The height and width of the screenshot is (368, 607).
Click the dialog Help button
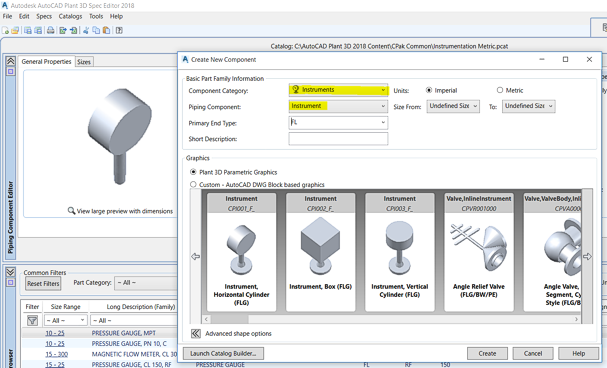579,353
